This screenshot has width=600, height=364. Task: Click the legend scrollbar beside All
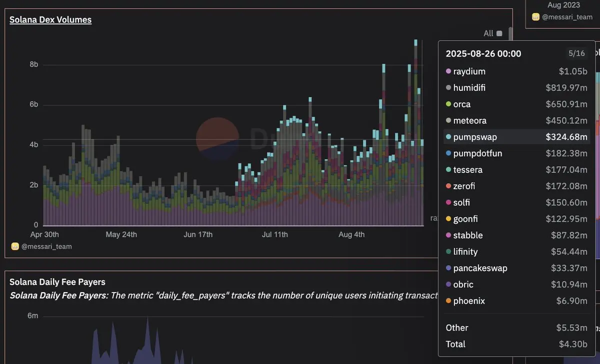[x=510, y=34]
